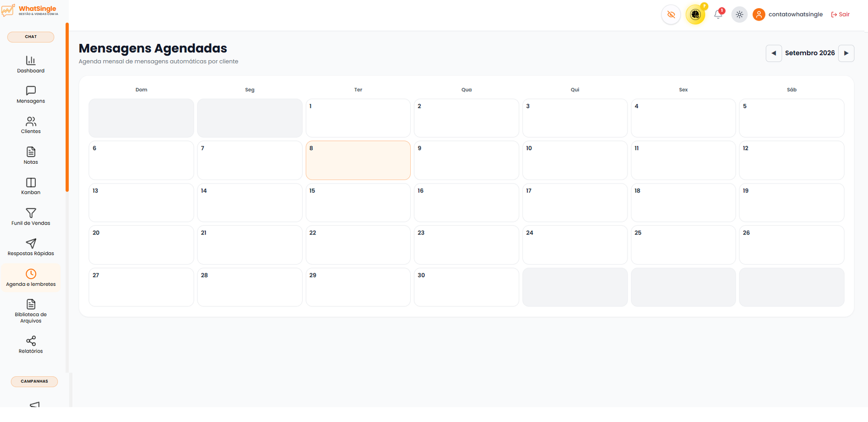Open Respostas Rápidas paper plane icon
The height and width of the screenshot is (422, 868).
[x=31, y=243]
